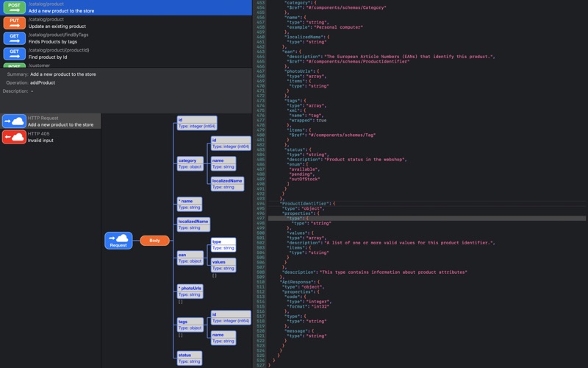
Task: Click the orange Body node
Action: tap(154, 241)
